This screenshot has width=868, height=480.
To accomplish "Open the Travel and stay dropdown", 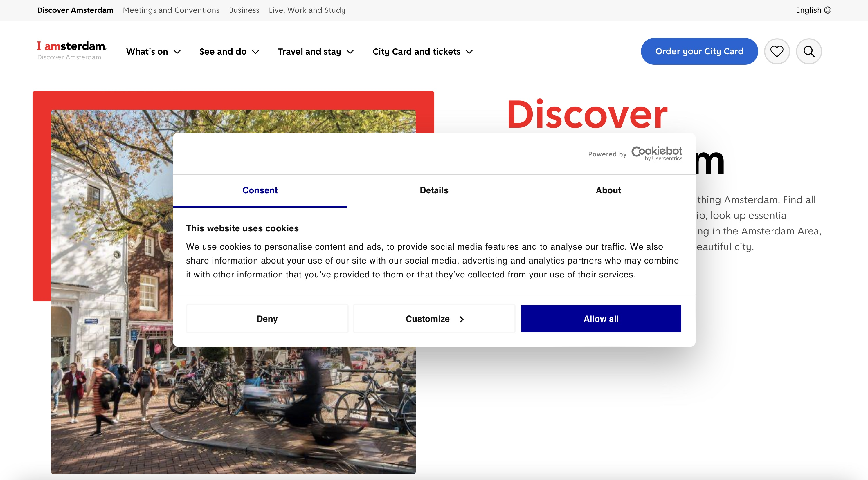I will (316, 52).
